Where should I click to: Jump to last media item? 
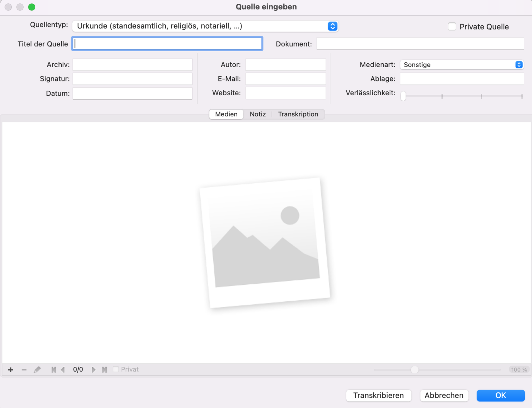coord(104,370)
